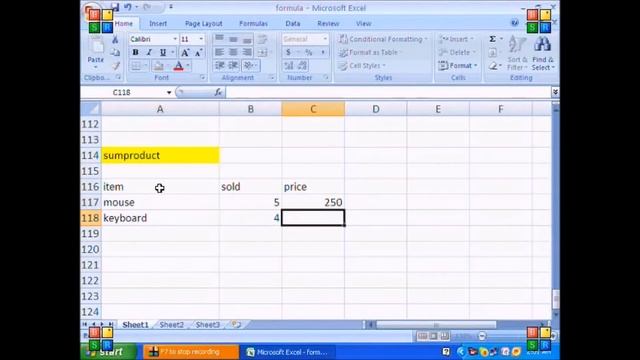Toggle Bottom Align in Alignment group
640x360 pixels.
(247, 39)
